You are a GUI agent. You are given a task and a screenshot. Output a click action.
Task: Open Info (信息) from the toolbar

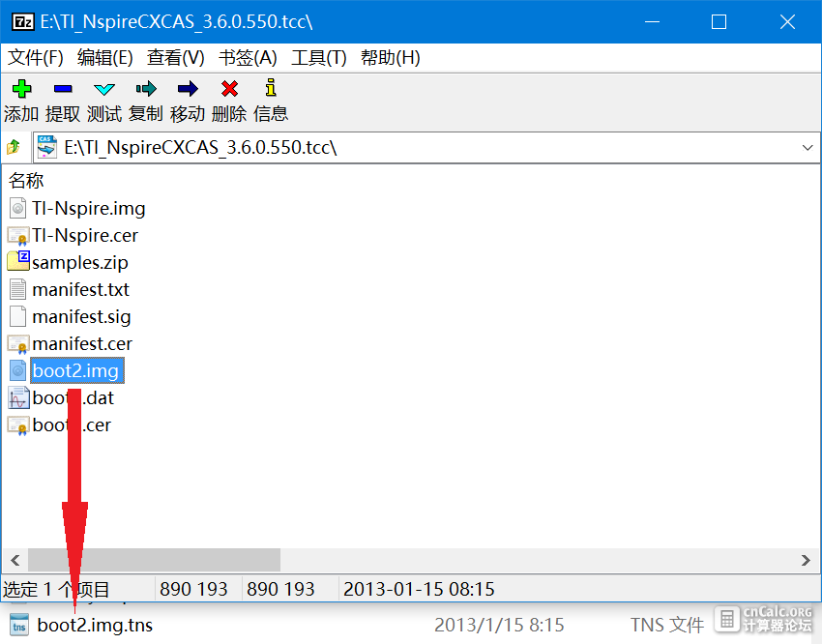tap(271, 87)
